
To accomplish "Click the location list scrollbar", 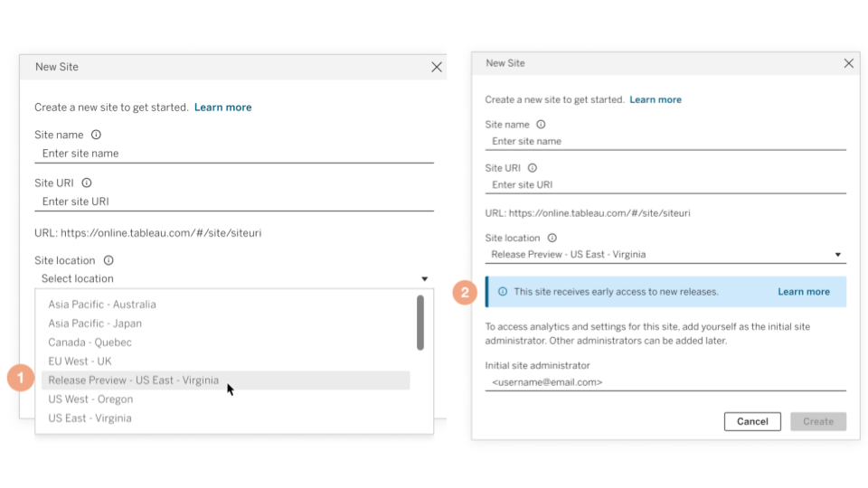I will [x=420, y=323].
